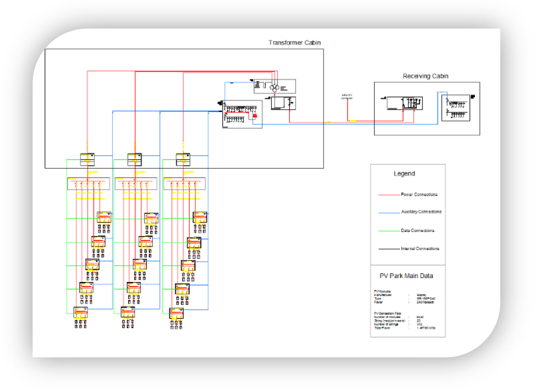Select the rightmost inverter block in Transformer Cabin

pos(183,159)
